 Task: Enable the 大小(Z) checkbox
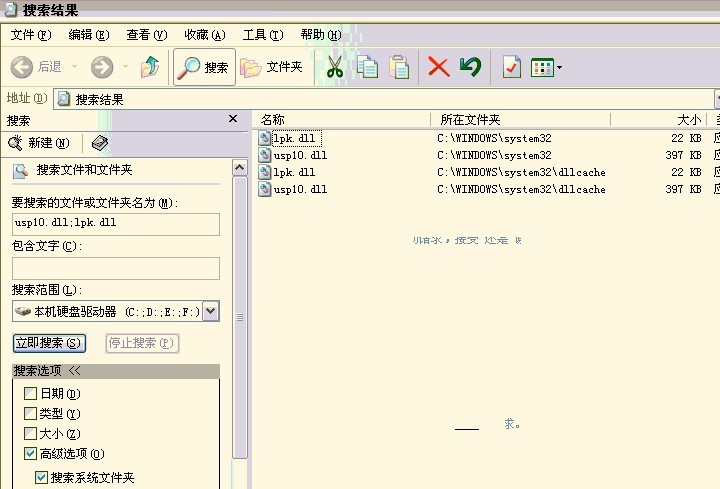pyautogui.click(x=30, y=433)
